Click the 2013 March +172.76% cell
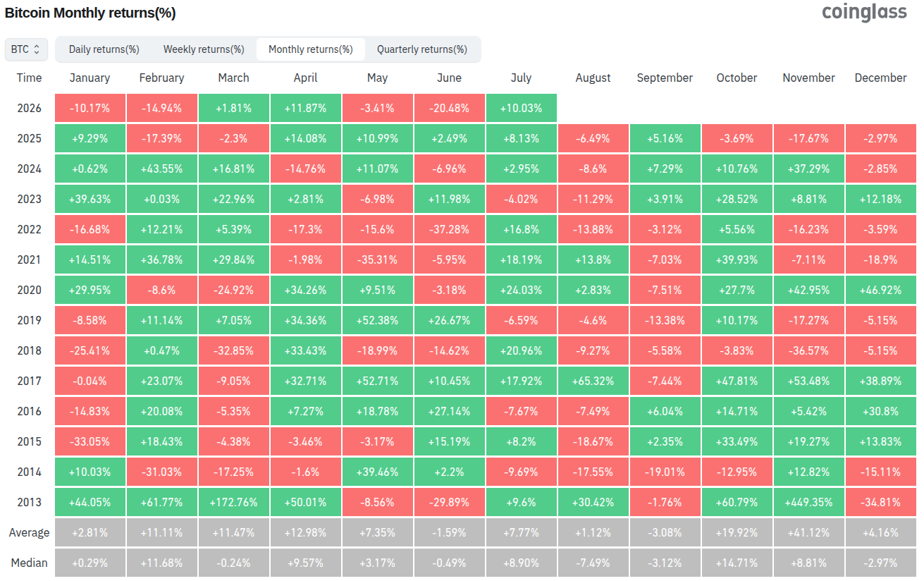 (x=233, y=502)
